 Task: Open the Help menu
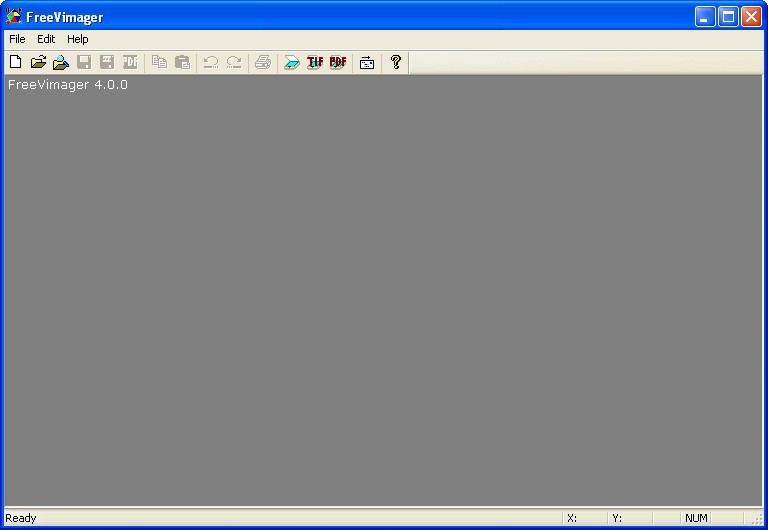[x=77, y=39]
